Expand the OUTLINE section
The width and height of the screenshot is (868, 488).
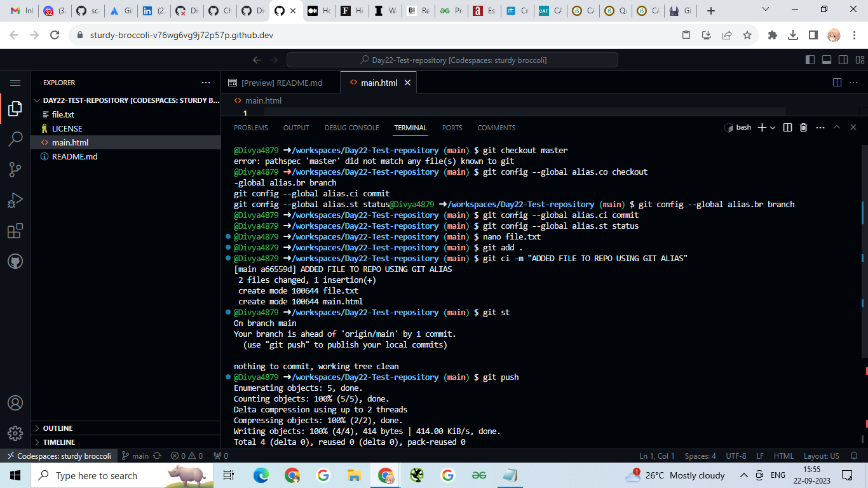point(58,428)
